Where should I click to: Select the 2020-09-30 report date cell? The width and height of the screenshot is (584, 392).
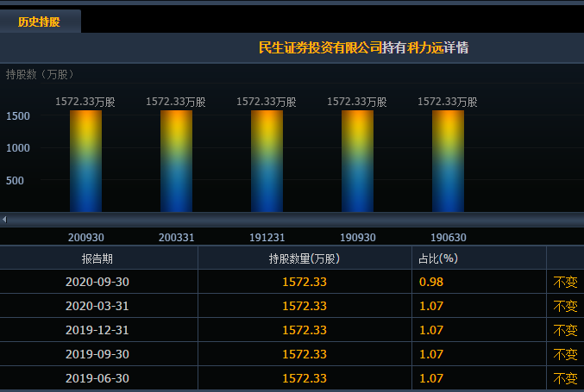[97, 282]
